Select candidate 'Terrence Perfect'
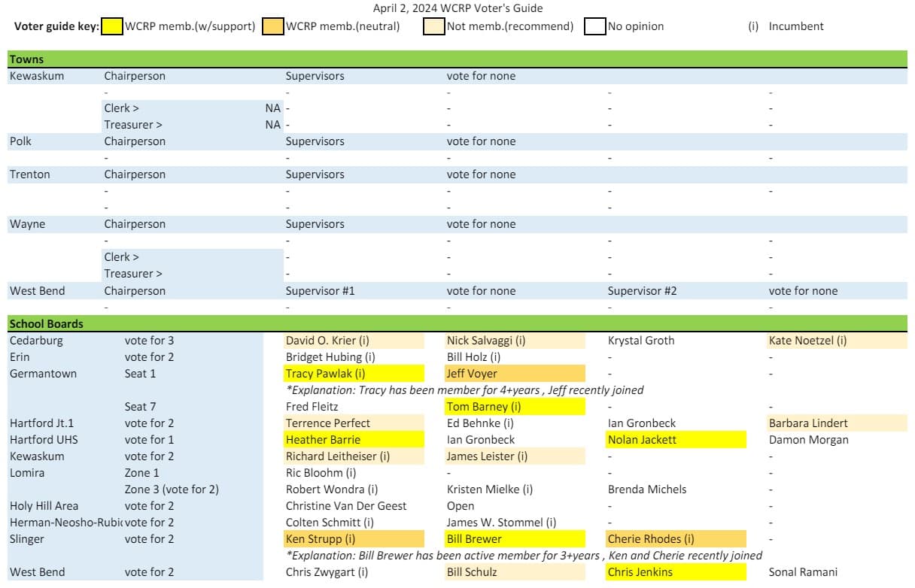The width and height of the screenshot is (915, 588). click(x=354, y=423)
